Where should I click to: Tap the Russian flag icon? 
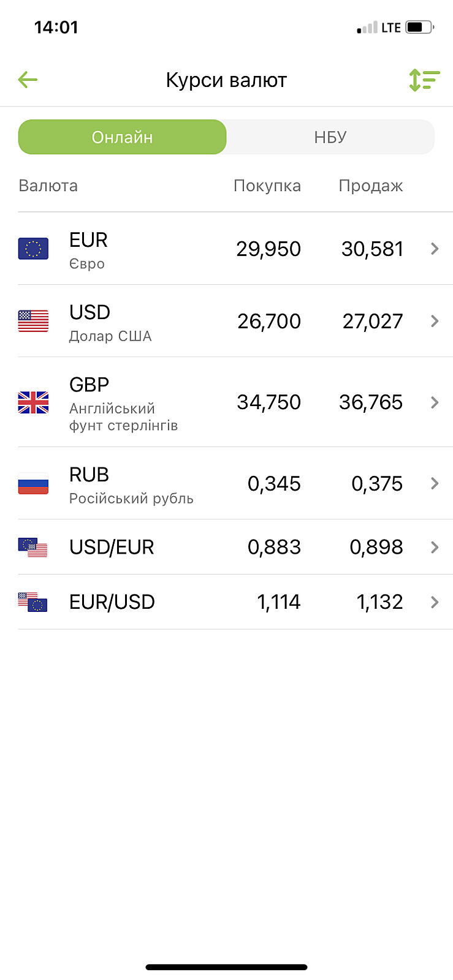(33, 484)
